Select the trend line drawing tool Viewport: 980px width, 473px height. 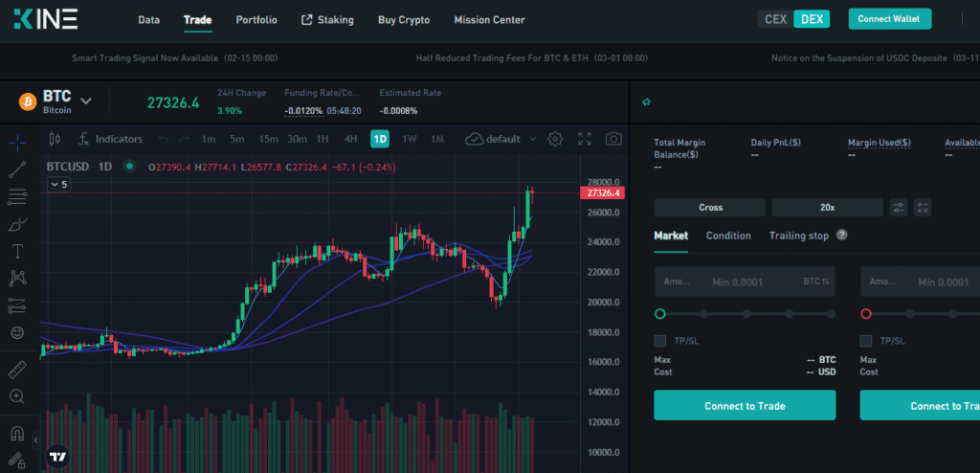coord(17,169)
